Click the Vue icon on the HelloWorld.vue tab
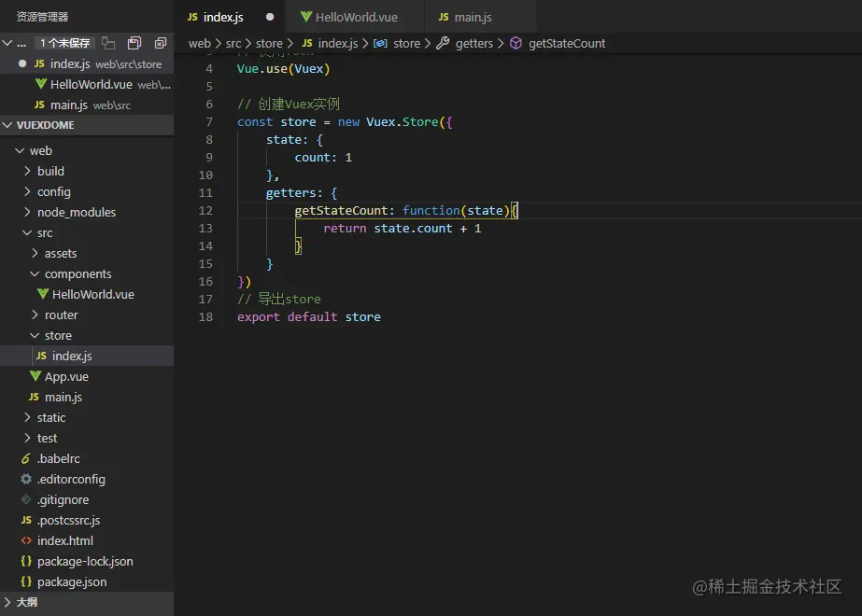Screen dimensions: 862x616 tap(306, 17)
